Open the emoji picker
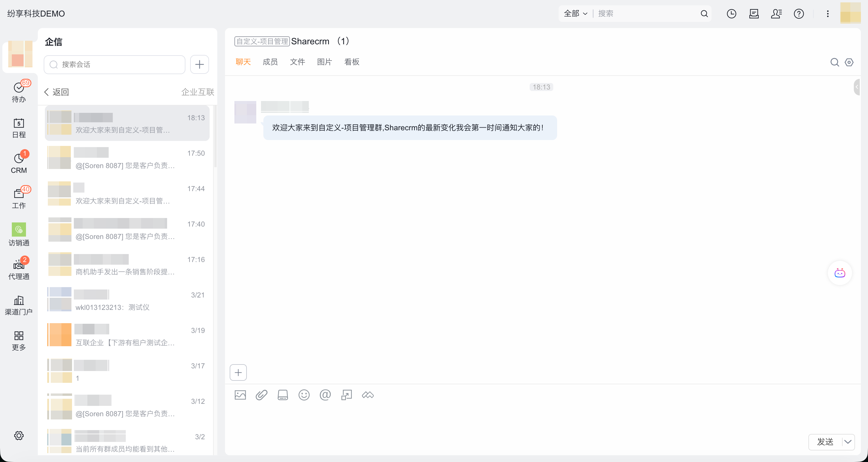The image size is (868, 462). [304, 395]
